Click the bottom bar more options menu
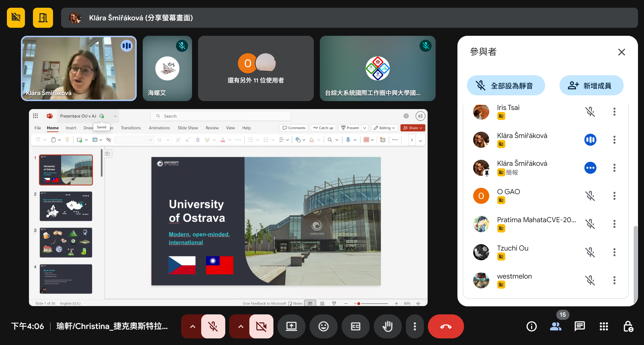 pos(415,326)
